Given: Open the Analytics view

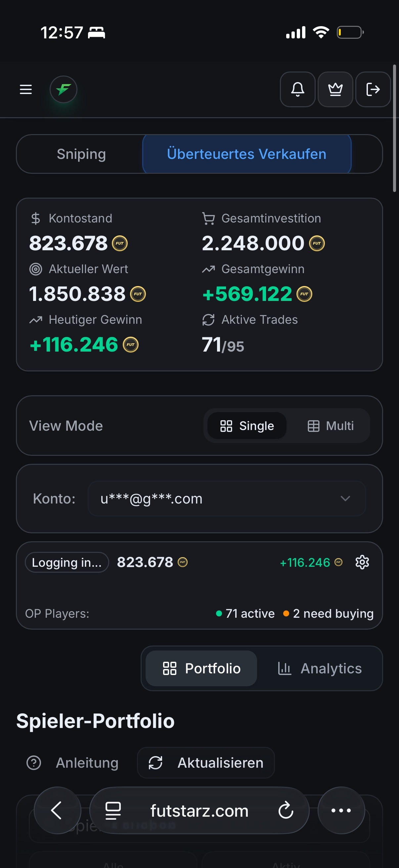Looking at the screenshot, I should click(x=320, y=668).
